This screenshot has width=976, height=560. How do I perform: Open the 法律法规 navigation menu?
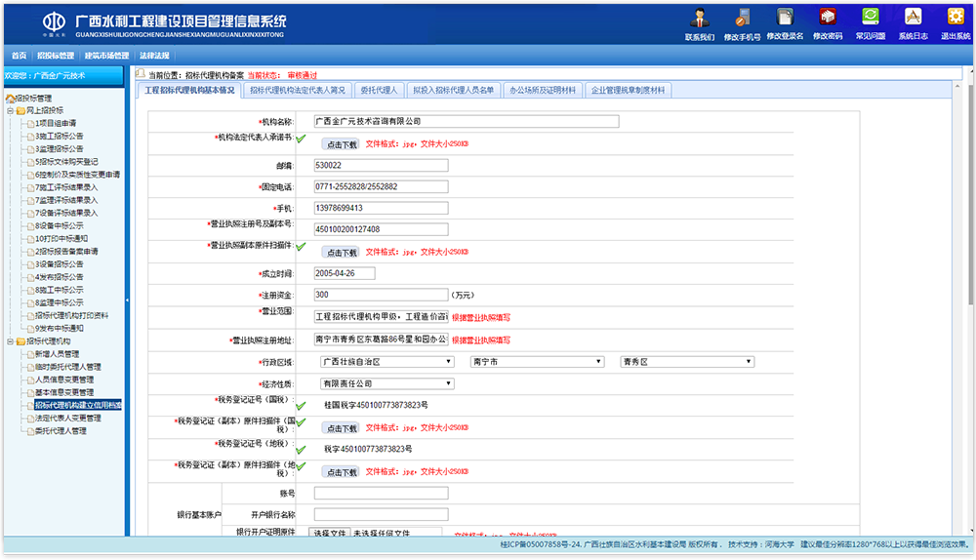[154, 56]
